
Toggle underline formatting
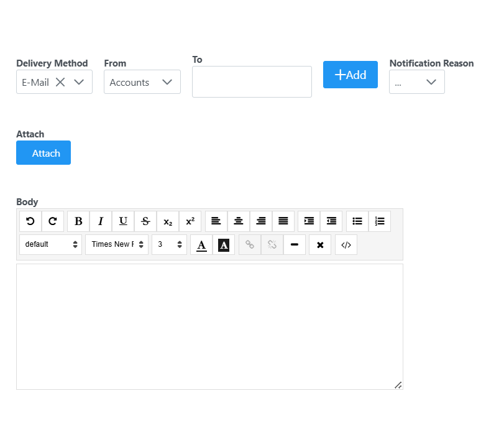(123, 221)
